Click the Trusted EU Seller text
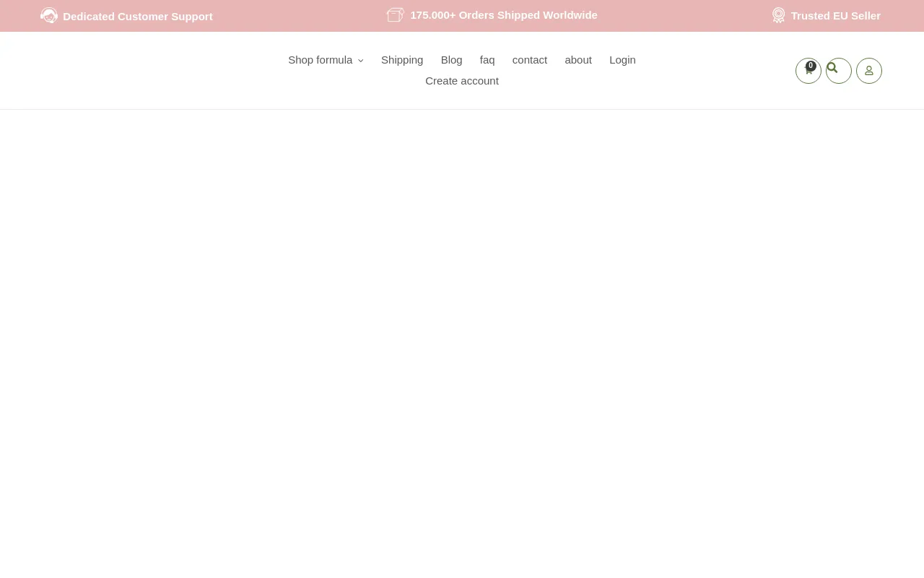This screenshot has height=578, width=924. [835, 16]
